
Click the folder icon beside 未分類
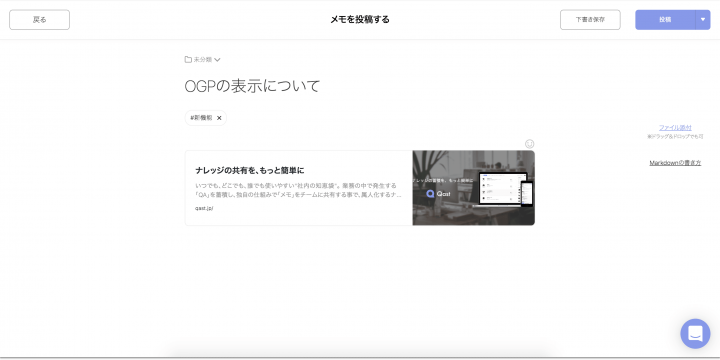[x=188, y=60]
